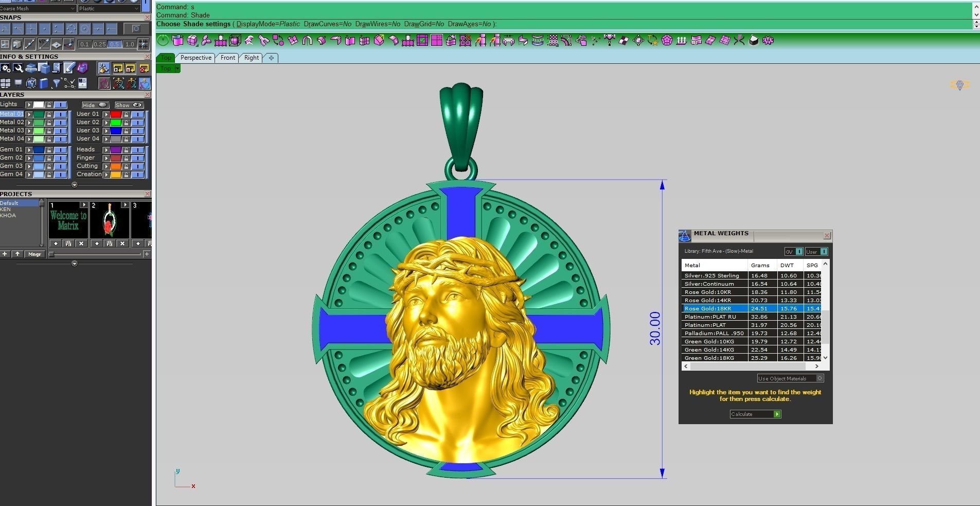Image resolution: width=980 pixels, height=506 pixels.
Task: Toggle visibility of the Heads layer
Action: point(137,150)
